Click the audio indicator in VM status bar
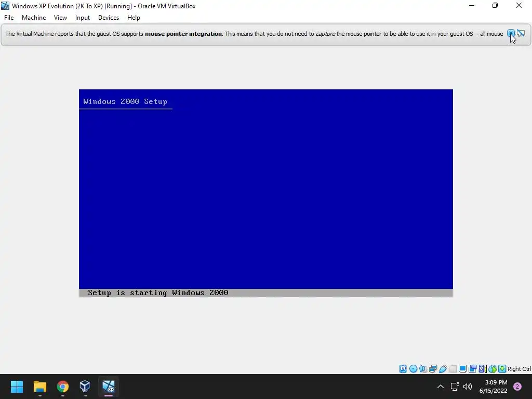The width and height of the screenshot is (532, 399). coord(423,368)
